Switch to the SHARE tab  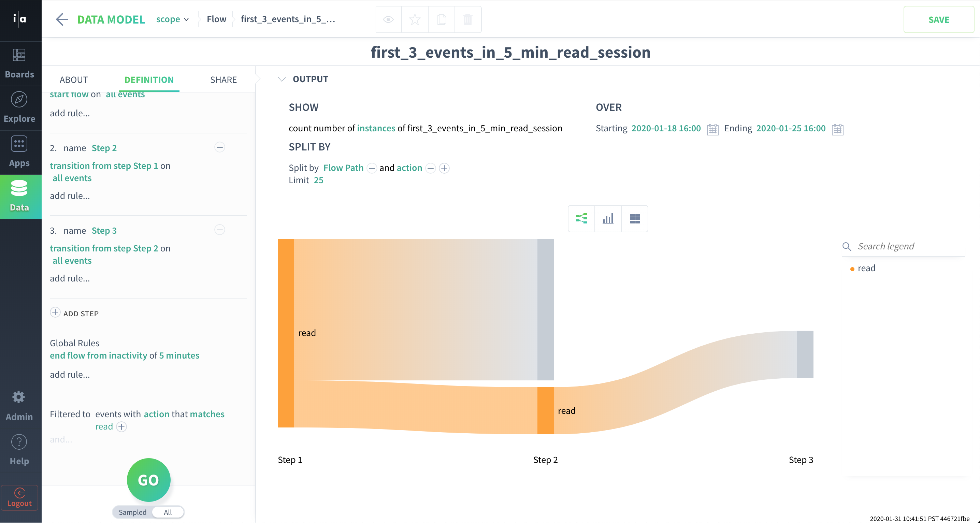tap(223, 79)
